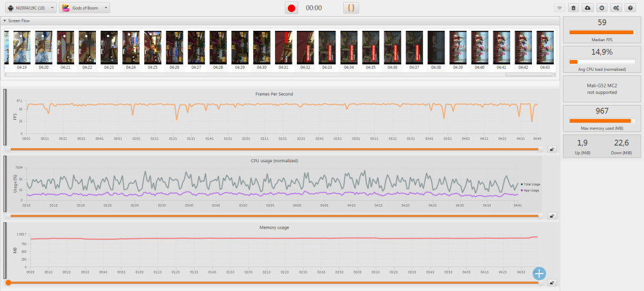The height and width of the screenshot is (291, 644).
Task: Open settings with the gears icon
Action: click(616, 8)
